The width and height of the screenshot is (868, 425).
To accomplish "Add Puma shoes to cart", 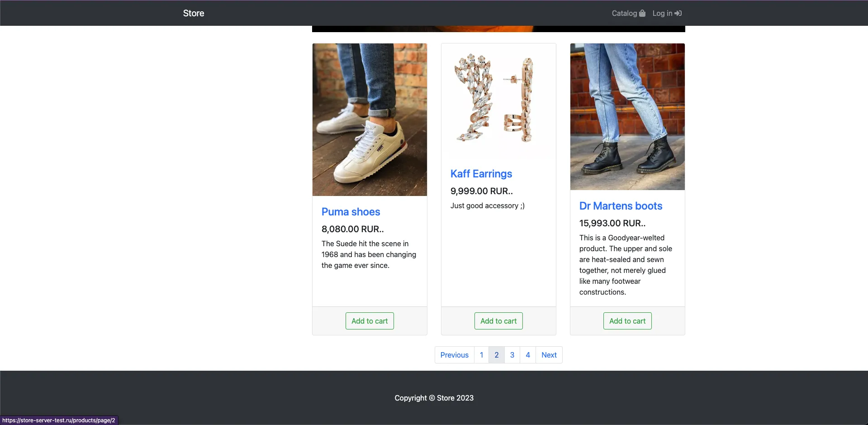I will click(370, 321).
